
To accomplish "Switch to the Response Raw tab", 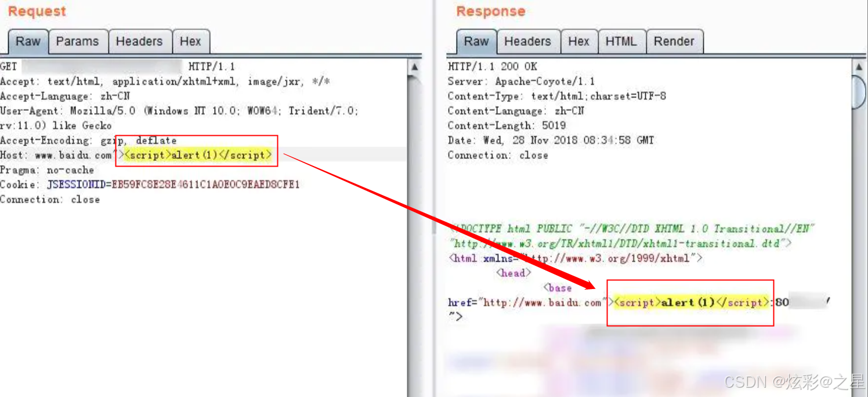I will point(476,42).
